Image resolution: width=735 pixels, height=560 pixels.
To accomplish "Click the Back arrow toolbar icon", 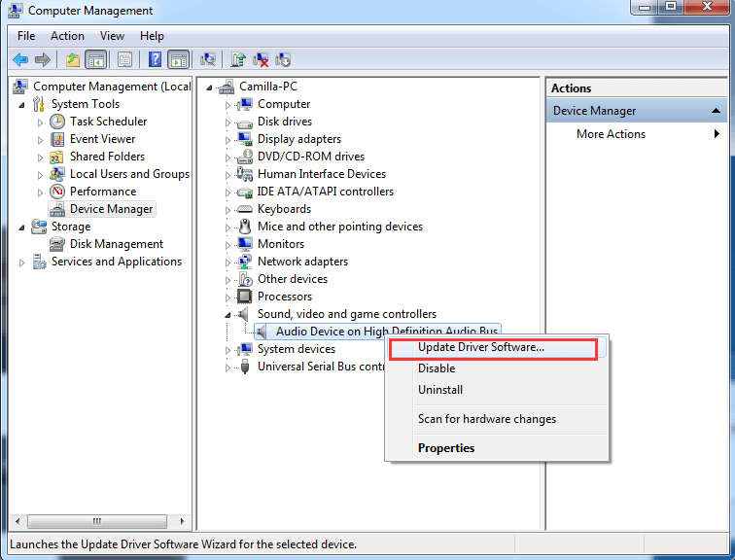I will [19, 60].
